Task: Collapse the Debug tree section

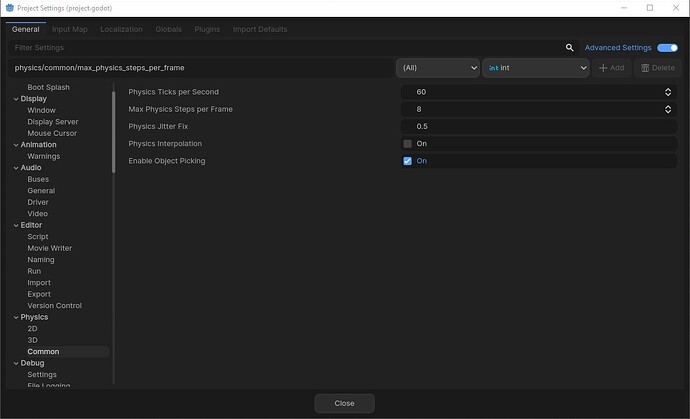Action: coord(16,363)
